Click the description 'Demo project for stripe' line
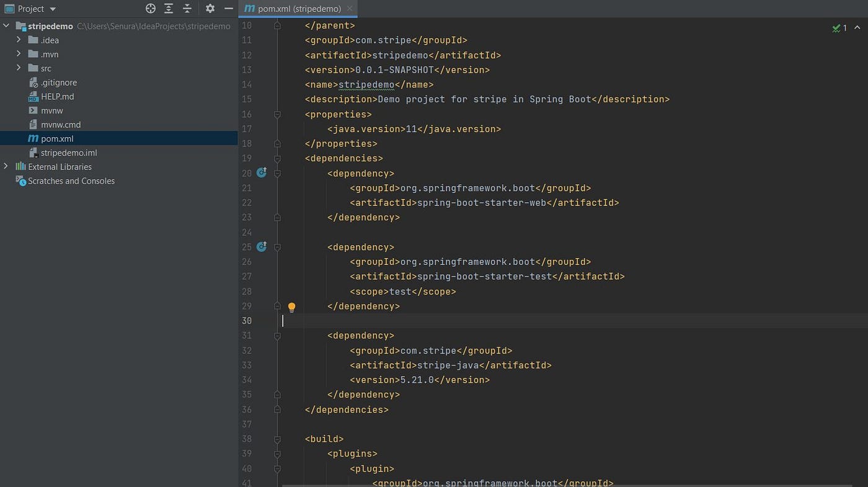The width and height of the screenshot is (868, 487). (x=487, y=99)
